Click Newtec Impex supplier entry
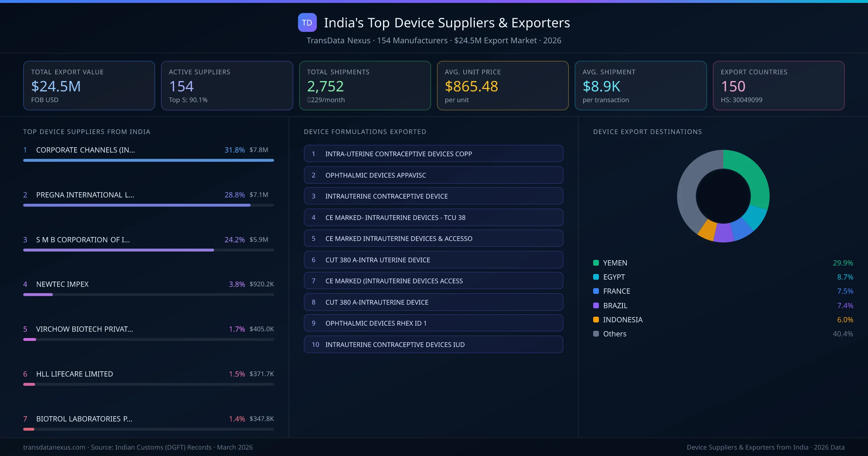 (62, 284)
